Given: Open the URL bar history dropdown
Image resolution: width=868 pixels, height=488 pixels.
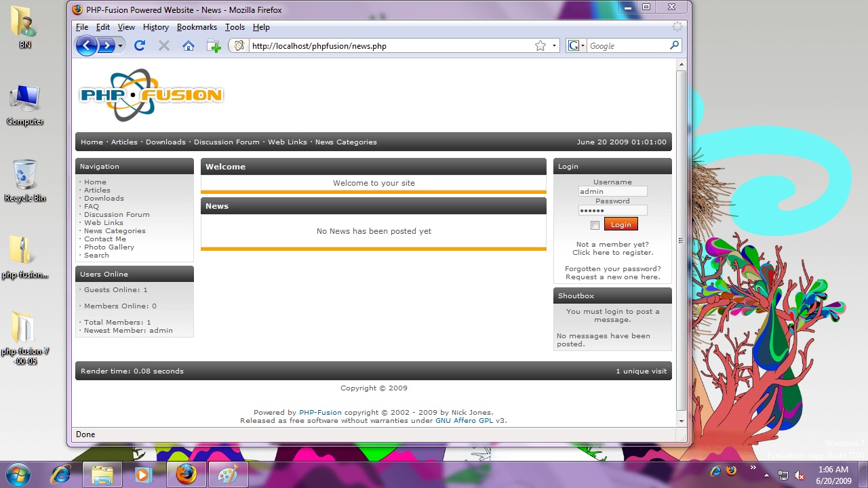Looking at the screenshot, I should 554,45.
